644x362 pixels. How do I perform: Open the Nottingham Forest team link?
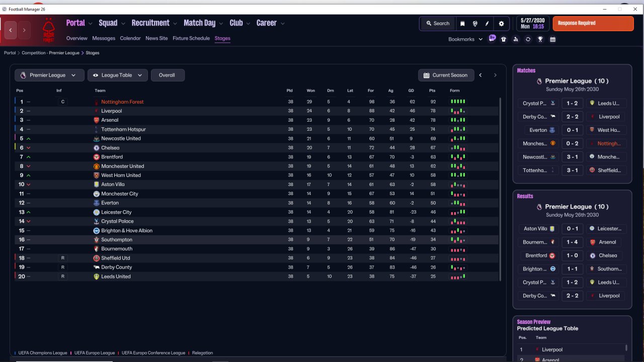[122, 102]
